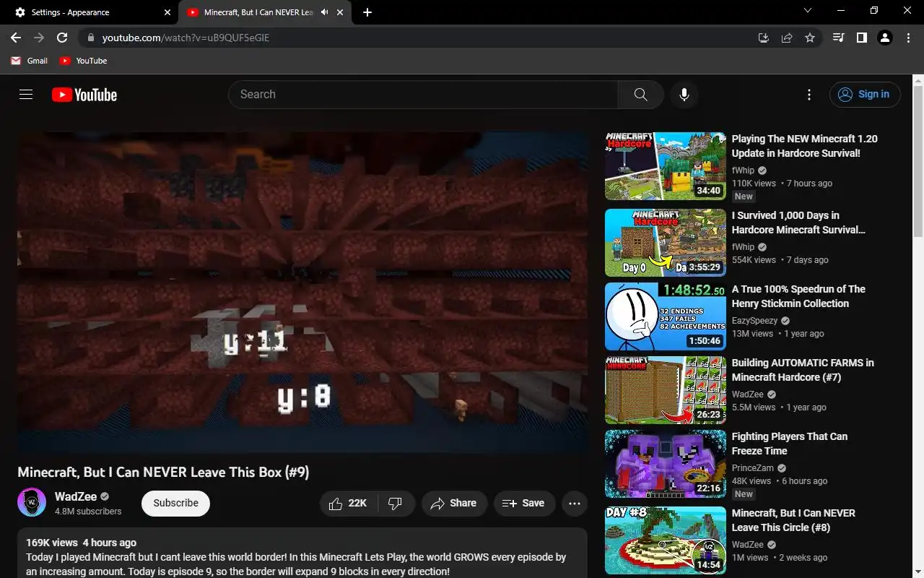Image resolution: width=924 pixels, height=578 pixels.
Task: Open Building AUTOMATIC FARMS thumbnail
Action: 666,390
